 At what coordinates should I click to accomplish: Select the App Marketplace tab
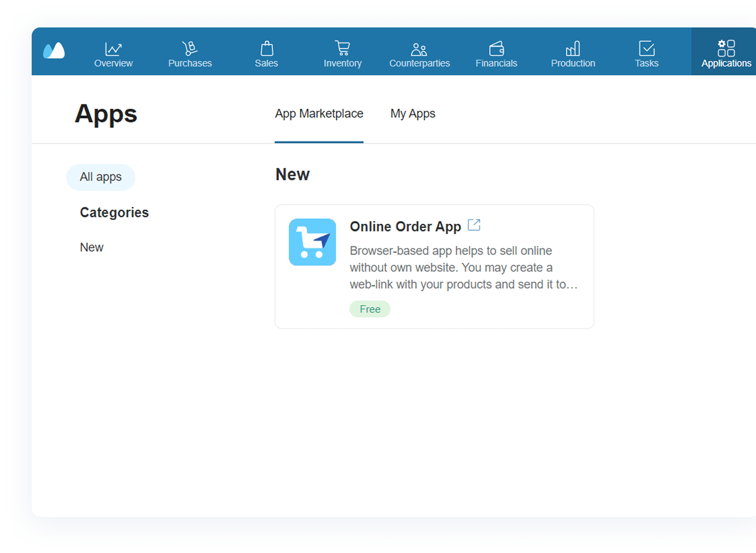319,113
